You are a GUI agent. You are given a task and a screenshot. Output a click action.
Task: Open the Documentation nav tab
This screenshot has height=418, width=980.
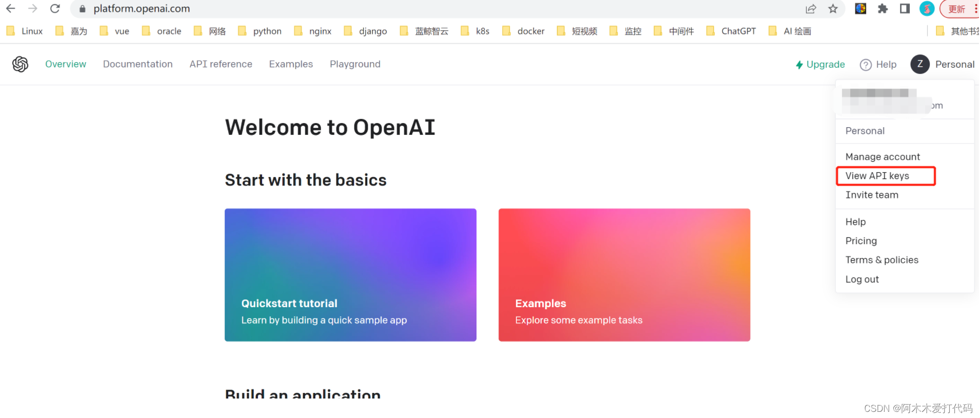138,64
